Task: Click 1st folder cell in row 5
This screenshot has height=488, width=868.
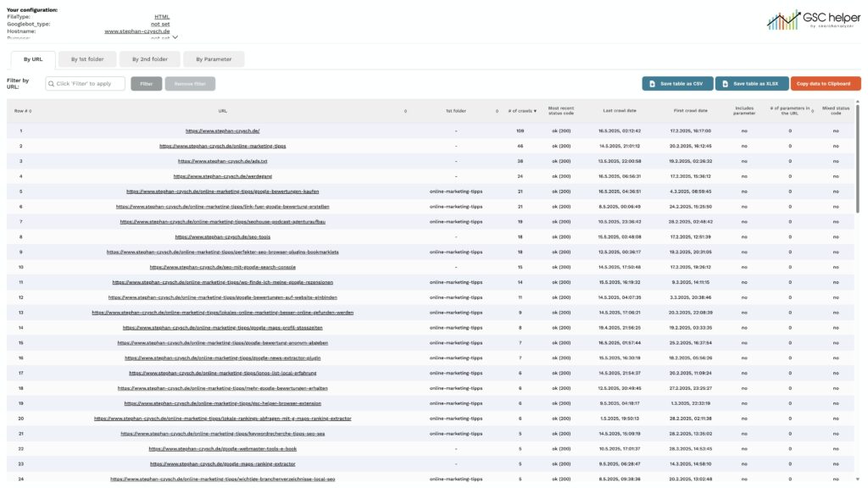Action: click(x=455, y=191)
